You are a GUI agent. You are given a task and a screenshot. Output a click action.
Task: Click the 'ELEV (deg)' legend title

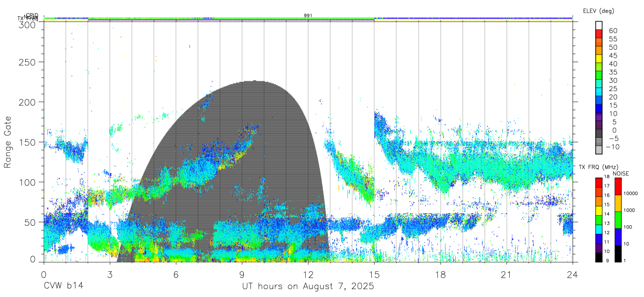coord(598,11)
